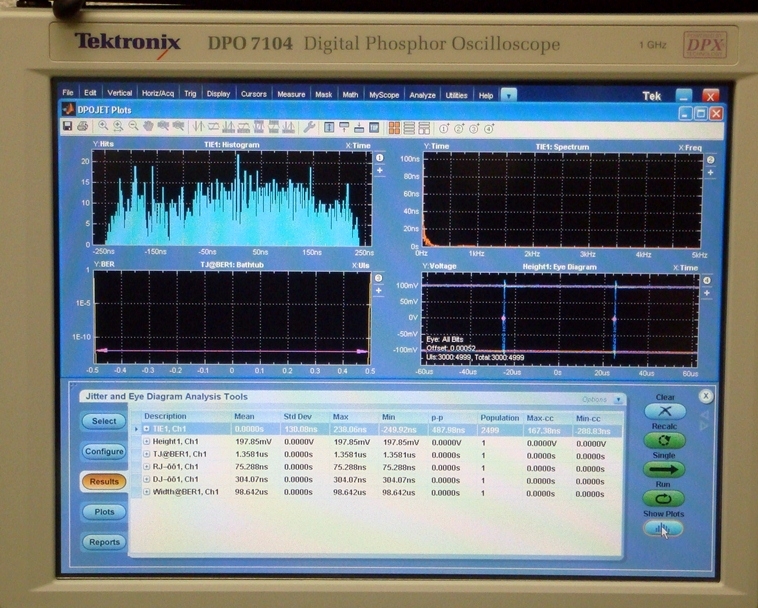Expand the Width@BER1, Ch1 measurement row
The height and width of the screenshot is (608, 758).
click(x=146, y=492)
